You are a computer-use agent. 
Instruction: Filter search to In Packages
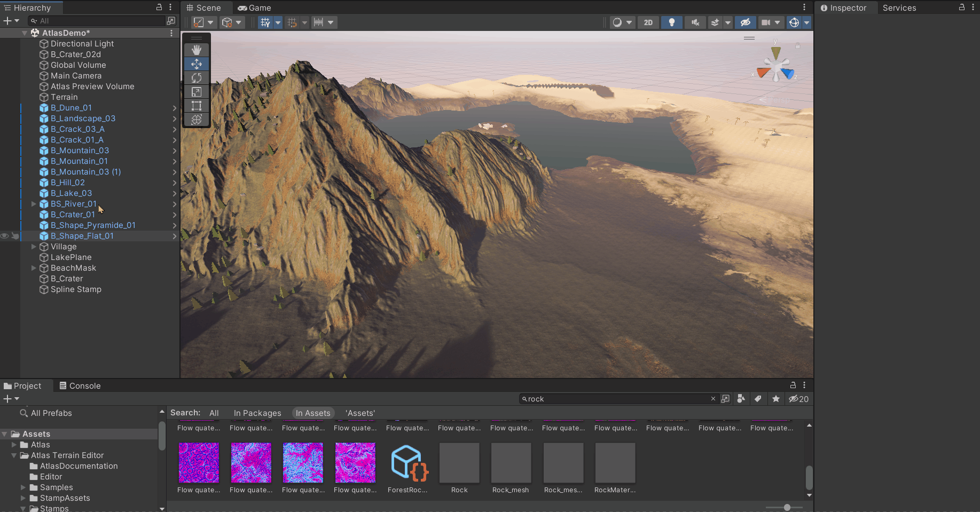coord(257,413)
